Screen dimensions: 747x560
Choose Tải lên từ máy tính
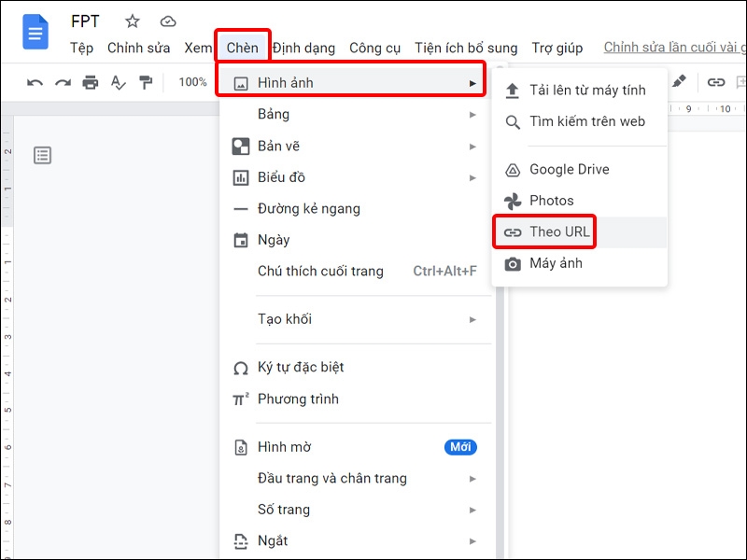point(579,90)
